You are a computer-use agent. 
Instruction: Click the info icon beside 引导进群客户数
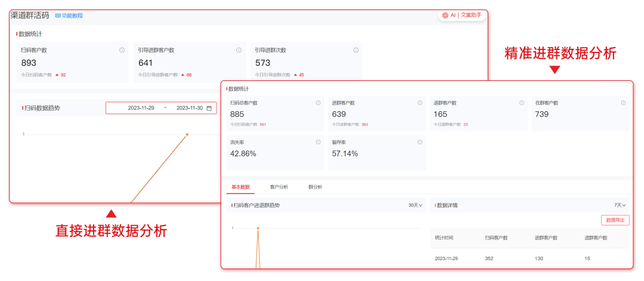[x=239, y=50]
